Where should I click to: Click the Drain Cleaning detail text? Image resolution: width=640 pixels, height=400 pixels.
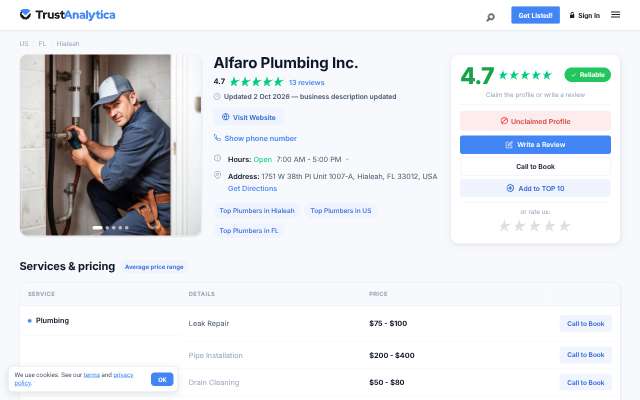pos(214,382)
